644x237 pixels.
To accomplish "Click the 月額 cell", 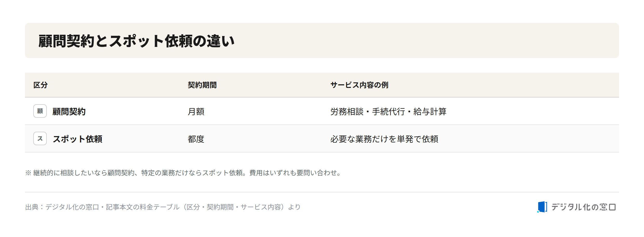I will pyautogui.click(x=196, y=111).
